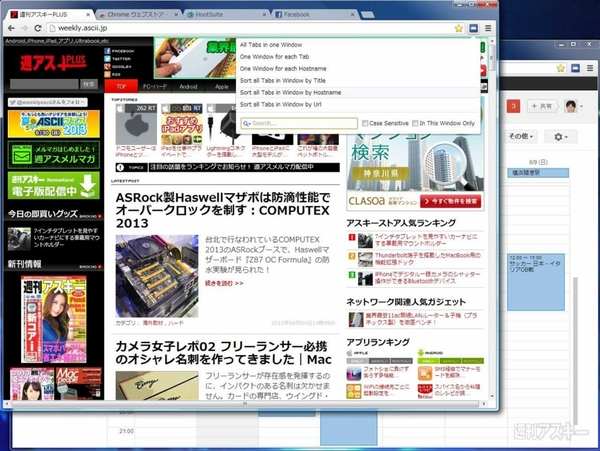600x451 pixels.
Task: Open the カメラ女子レポ02 article headline
Action: [223, 353]
